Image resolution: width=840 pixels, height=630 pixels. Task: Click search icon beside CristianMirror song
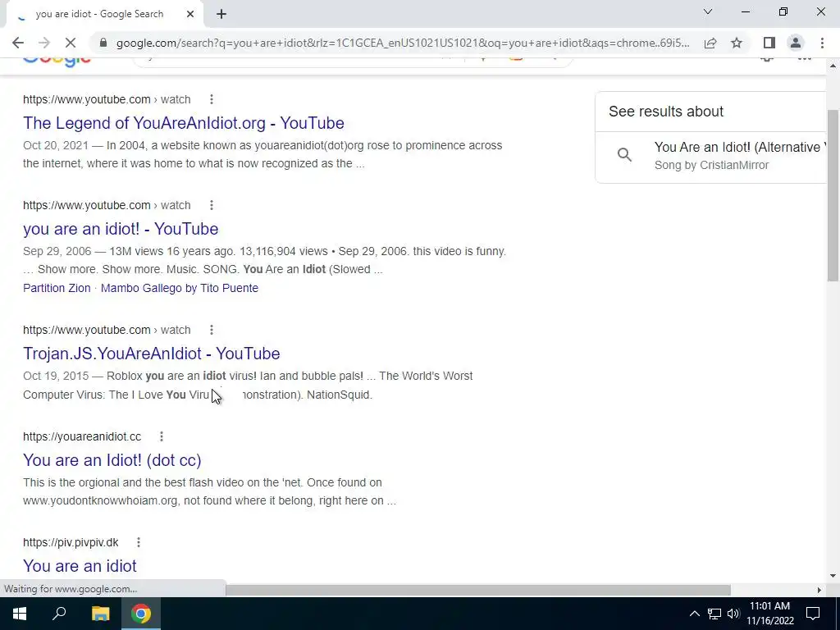click(x=624, y=155)
